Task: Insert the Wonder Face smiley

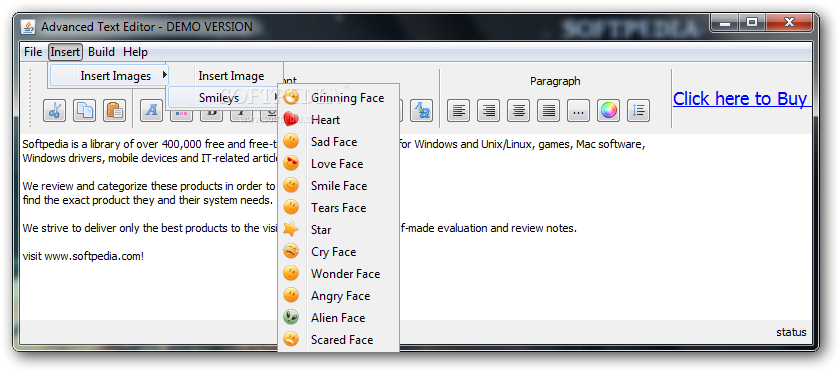Action: [x=339, y=273]
